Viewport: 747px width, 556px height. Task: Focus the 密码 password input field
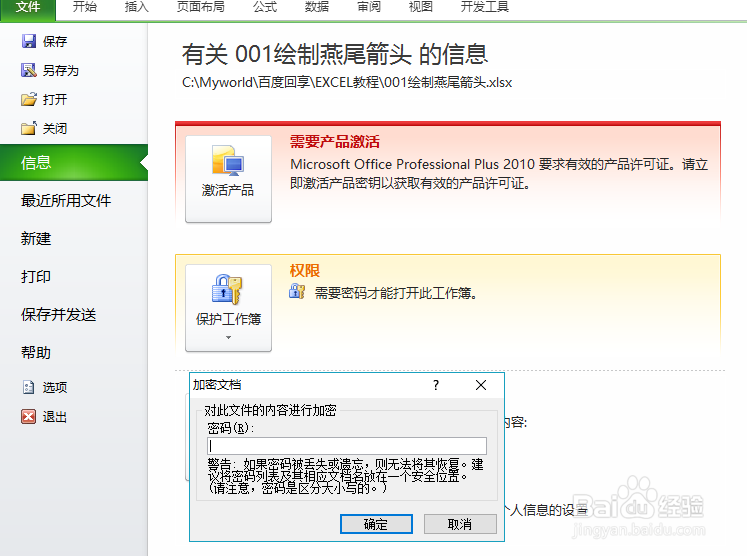[x=347, y=446]
